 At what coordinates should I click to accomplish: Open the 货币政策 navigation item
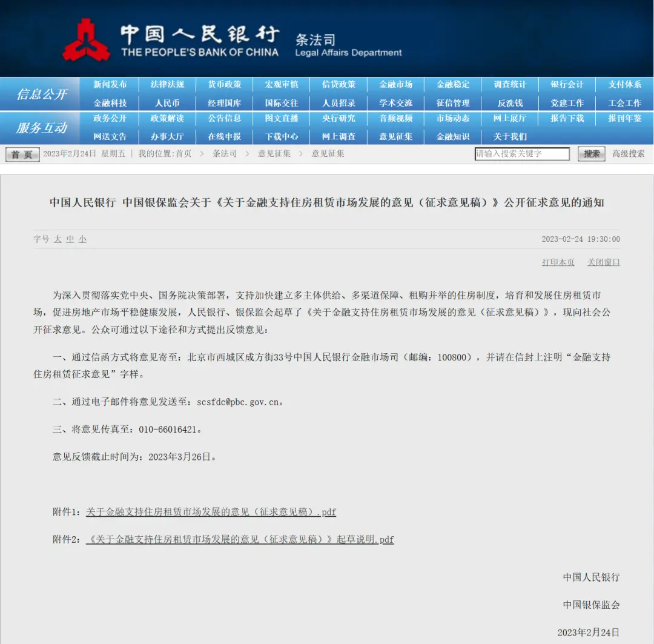tap(225, 85)
